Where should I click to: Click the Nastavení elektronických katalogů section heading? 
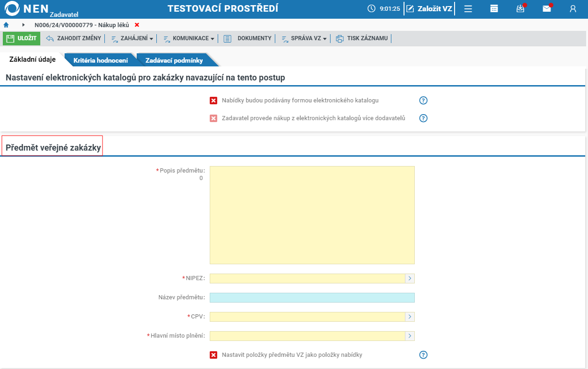145,78
